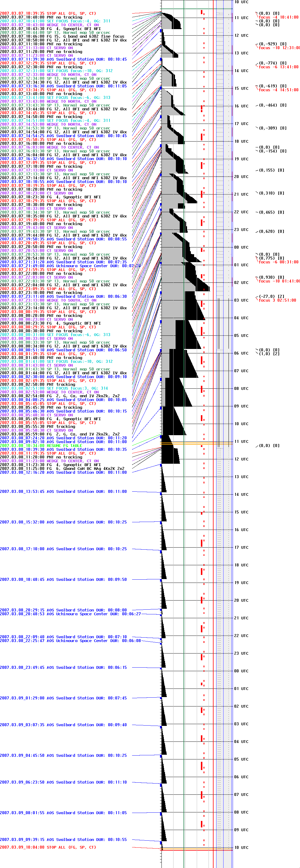Select the Uchinoura pass with DUR 00:06:08

click(70, 641)
